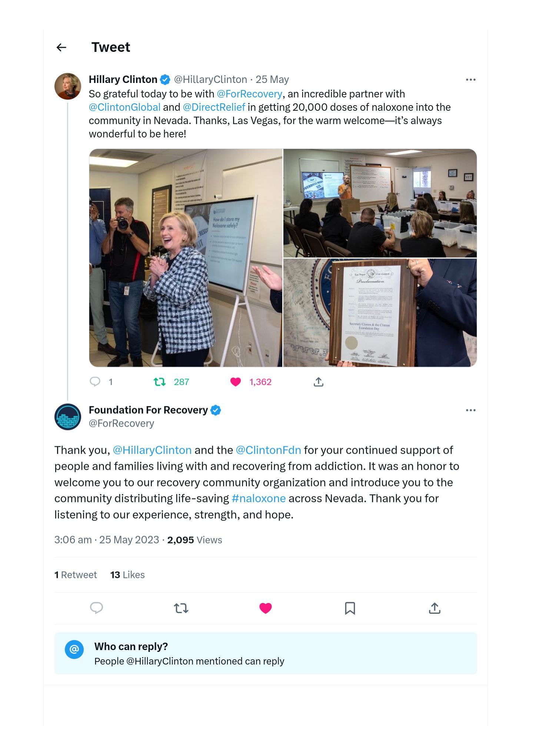Share the quoted Hillary Clinton tweet
Viewport: 559px width, 756px height.
point(319,382)
